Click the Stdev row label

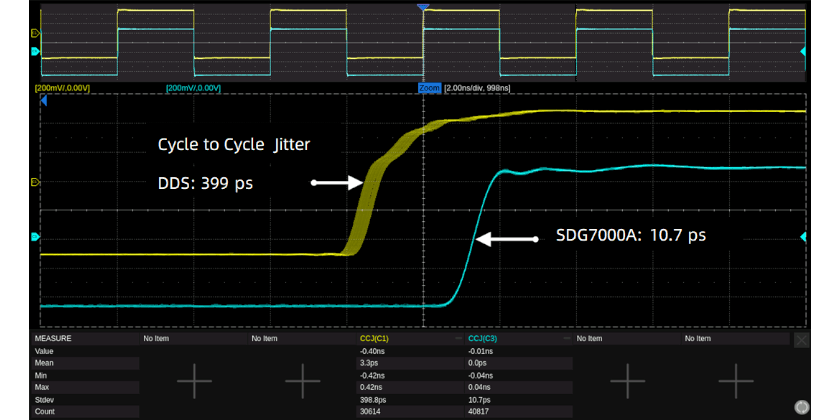coord(46,399)
